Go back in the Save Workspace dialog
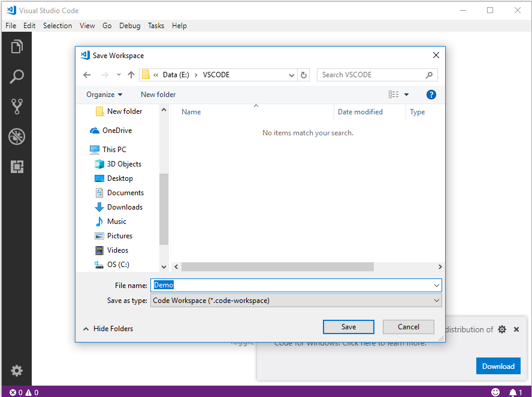The width and height of the screenshot is (532, 397). (87, 75)
